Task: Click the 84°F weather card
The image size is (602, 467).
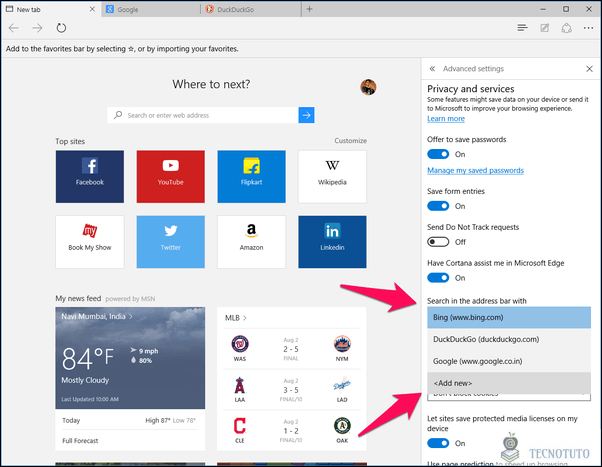Action: [130, 358]
